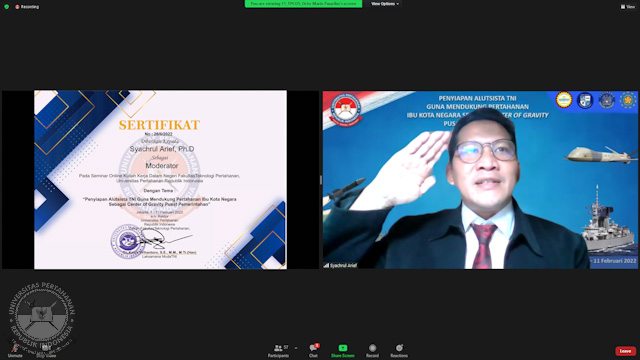Select Syachrul Arief's video tile
The width and height of the screenshot is (640, 360).
[480, 180]
